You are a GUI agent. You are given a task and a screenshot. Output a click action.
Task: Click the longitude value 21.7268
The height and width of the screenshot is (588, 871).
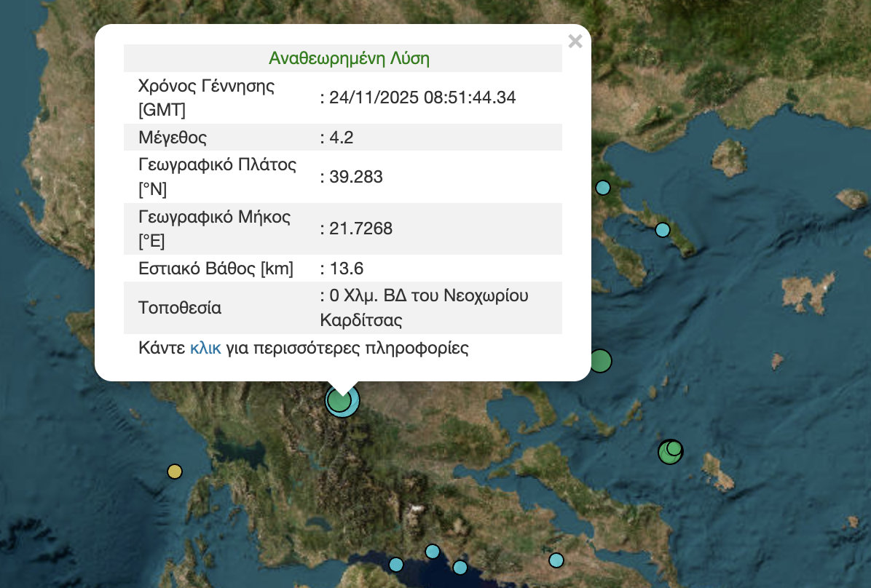(360, 229)
